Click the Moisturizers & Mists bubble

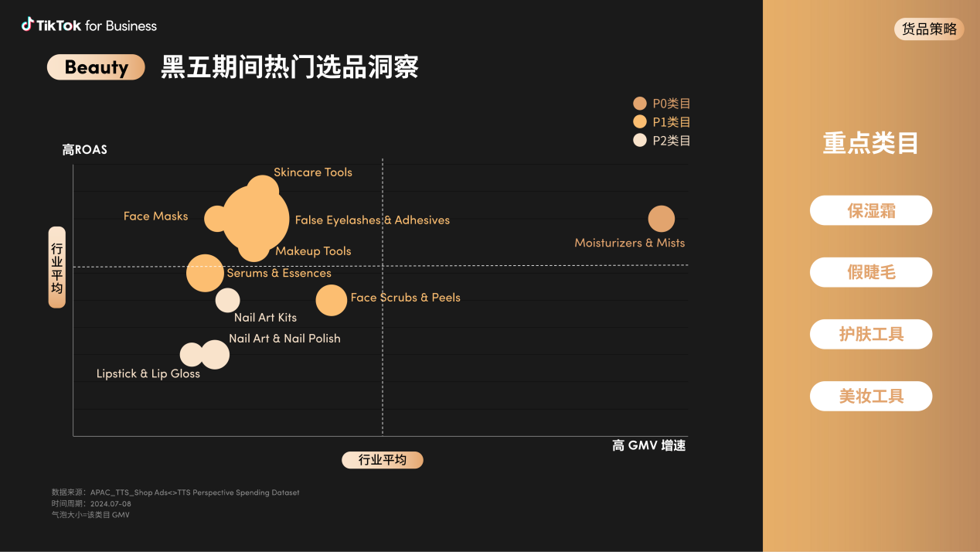[662, 219]
